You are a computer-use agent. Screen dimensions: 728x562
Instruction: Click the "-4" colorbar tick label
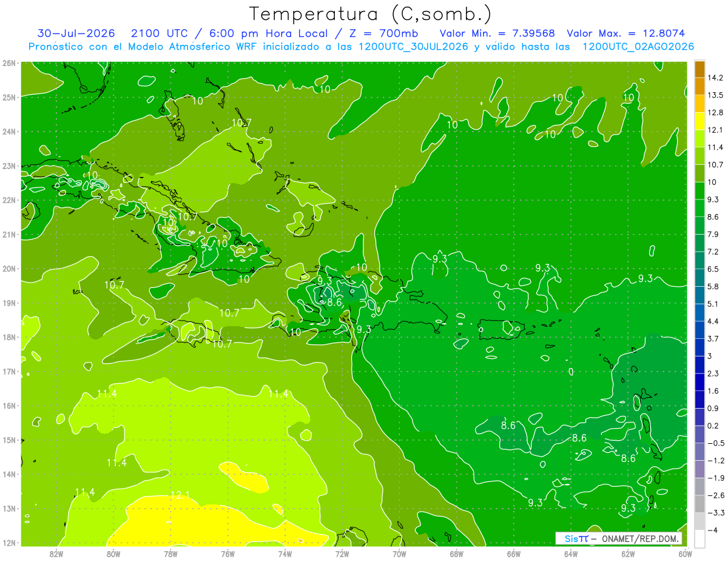713,530
